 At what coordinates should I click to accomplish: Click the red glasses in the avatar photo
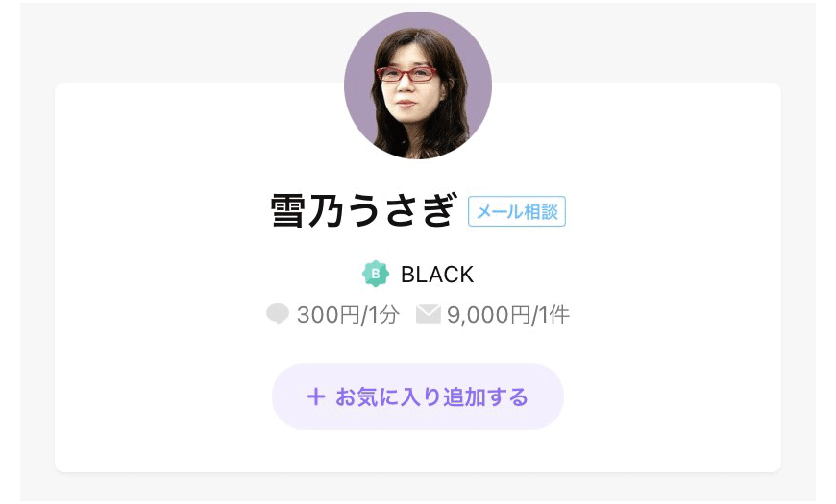[406, 74]
